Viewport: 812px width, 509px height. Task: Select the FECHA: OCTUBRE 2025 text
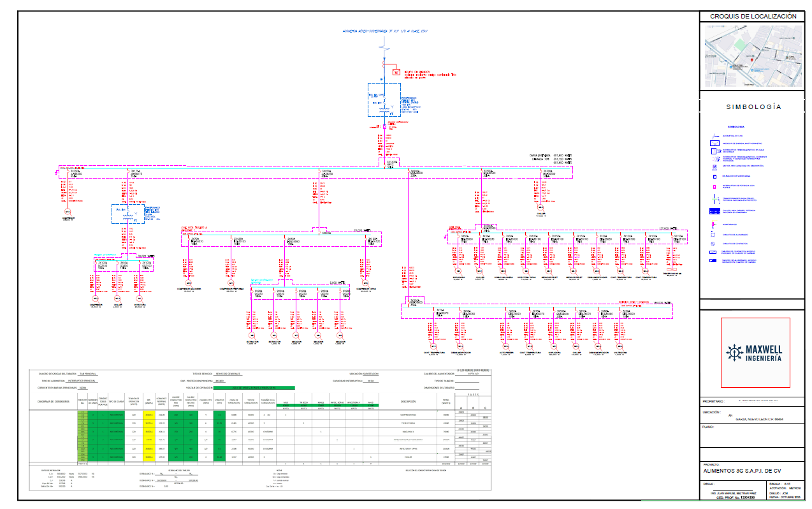point(785,498)
